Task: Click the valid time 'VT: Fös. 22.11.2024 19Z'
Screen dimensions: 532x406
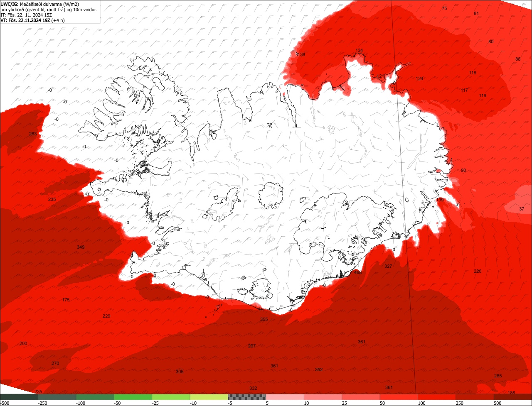Action: (x=26, y=20)
